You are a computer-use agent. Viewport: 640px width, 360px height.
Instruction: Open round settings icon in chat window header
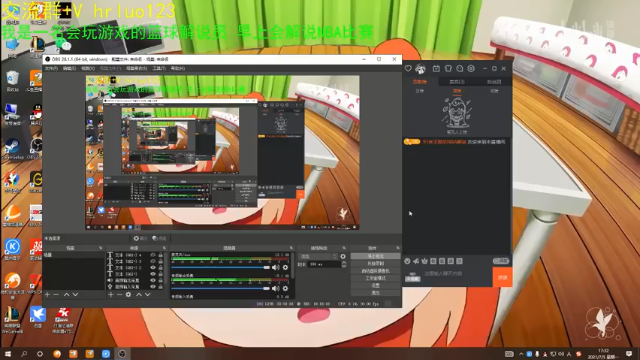pyautogui.click(x=471, y=69)
